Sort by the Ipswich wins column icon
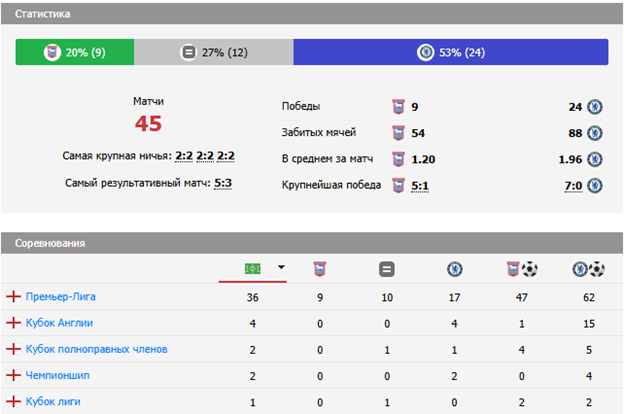 click(319, 268)
